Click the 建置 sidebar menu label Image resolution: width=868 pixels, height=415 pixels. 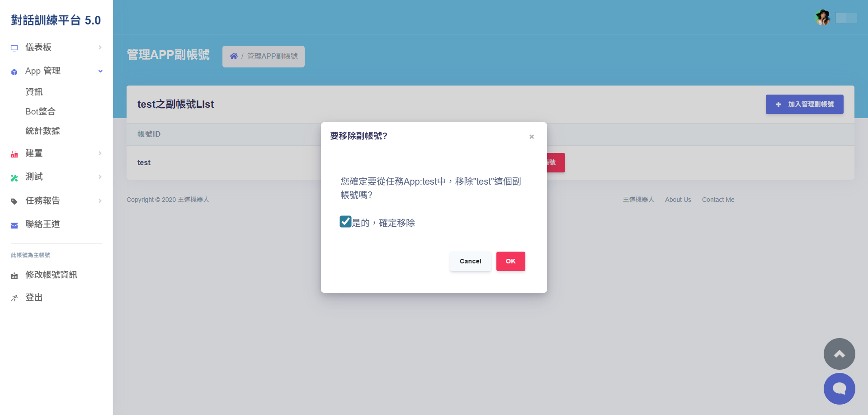(x=34, y=153)
